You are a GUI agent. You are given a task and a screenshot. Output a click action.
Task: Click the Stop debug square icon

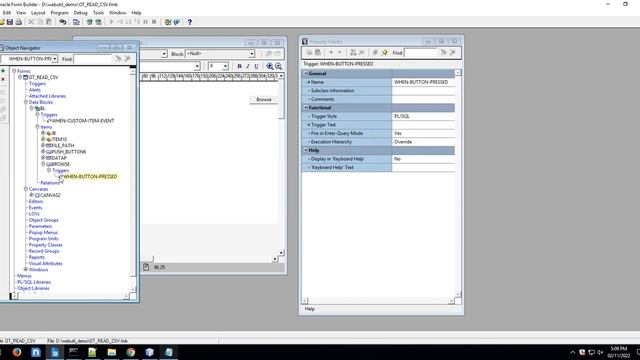(x=154, y=22)
